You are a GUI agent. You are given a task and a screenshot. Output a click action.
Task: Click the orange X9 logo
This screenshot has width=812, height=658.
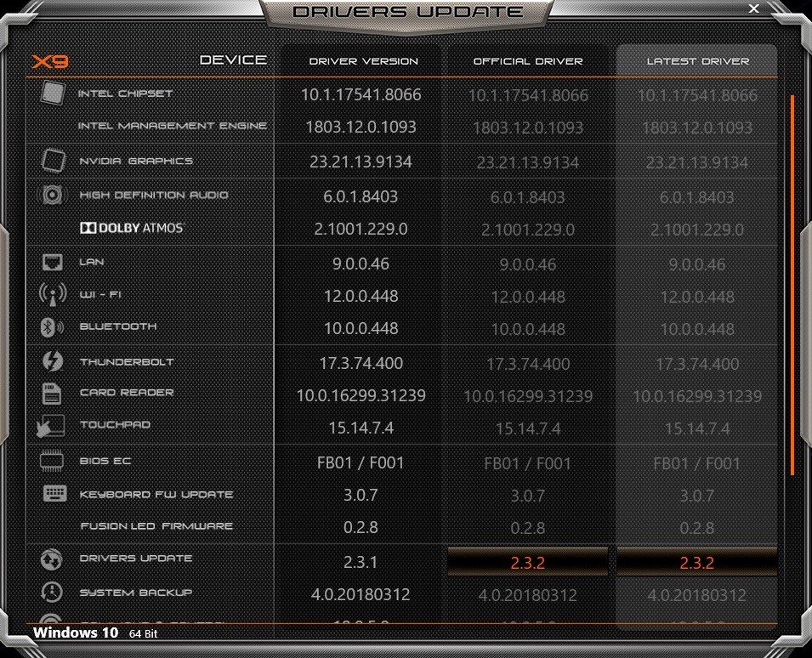click(x=49, y=61)
